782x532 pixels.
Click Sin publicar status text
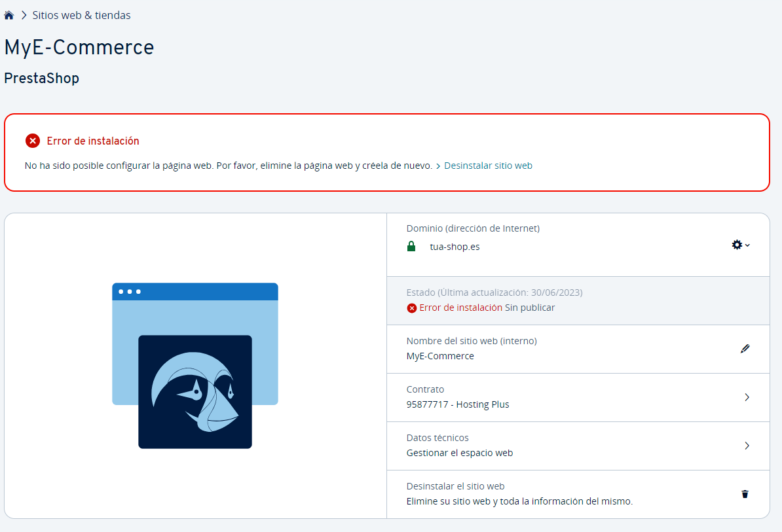(x=530, y=308)
